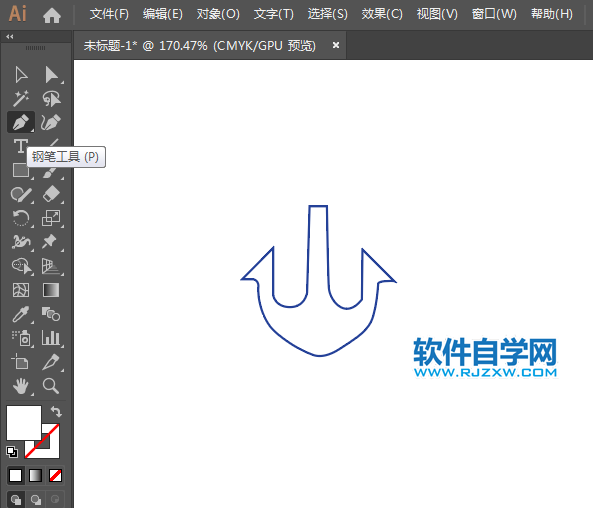Select the Selection tool (black arrow outline)

pos(21,75)
